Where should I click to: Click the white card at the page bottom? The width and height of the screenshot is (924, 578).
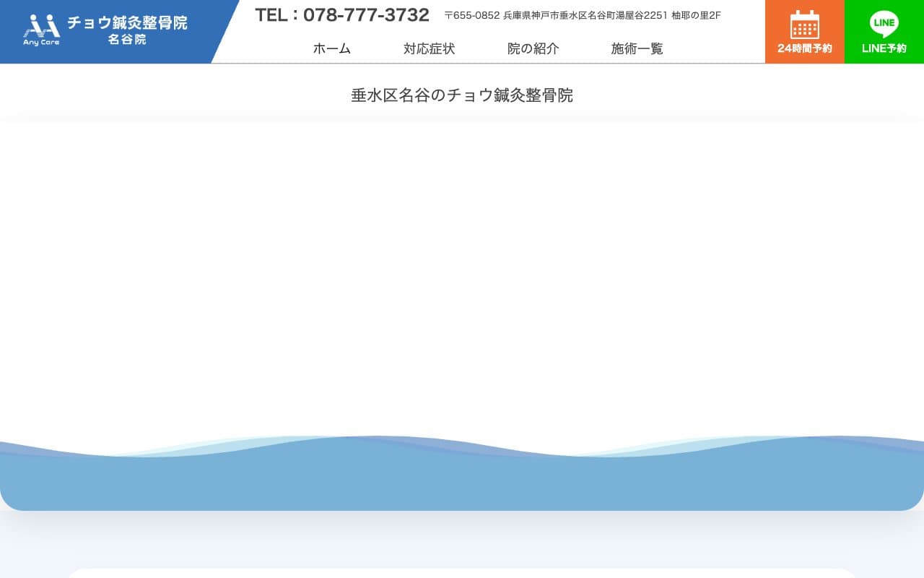click(462, 573)
